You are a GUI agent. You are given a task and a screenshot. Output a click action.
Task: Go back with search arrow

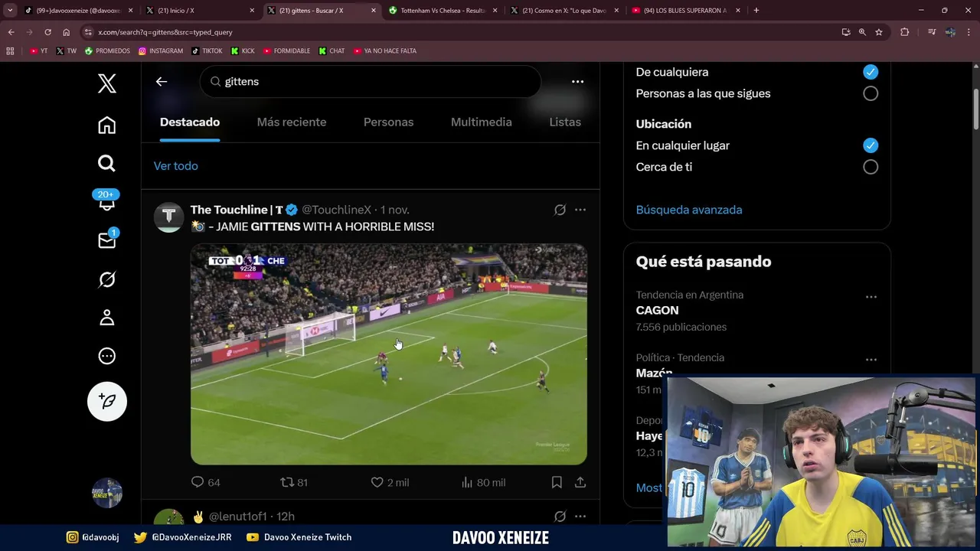pyautogui.click(x=162, y=81)
